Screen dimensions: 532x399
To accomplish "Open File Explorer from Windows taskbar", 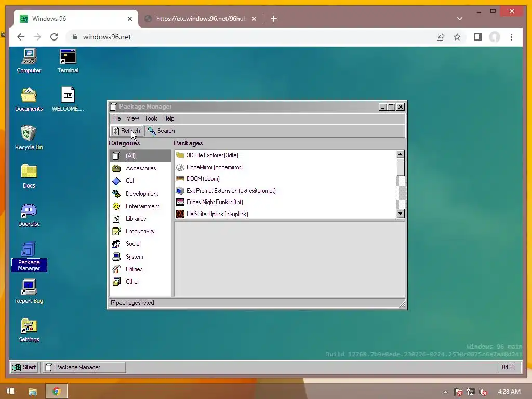I will [33, 392].
